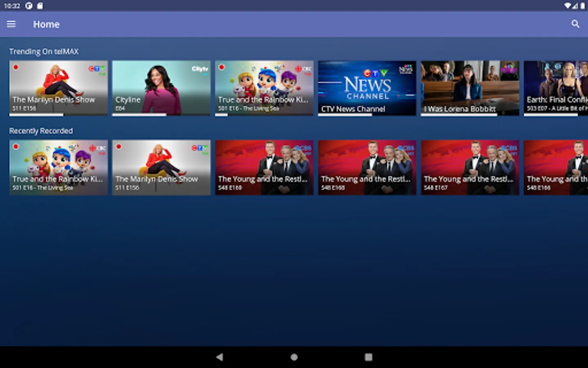This screenshot has width=588, height=368.
Task: Open The Marilyn Denis Show in Trending
Action: click(x=59, y=88)
